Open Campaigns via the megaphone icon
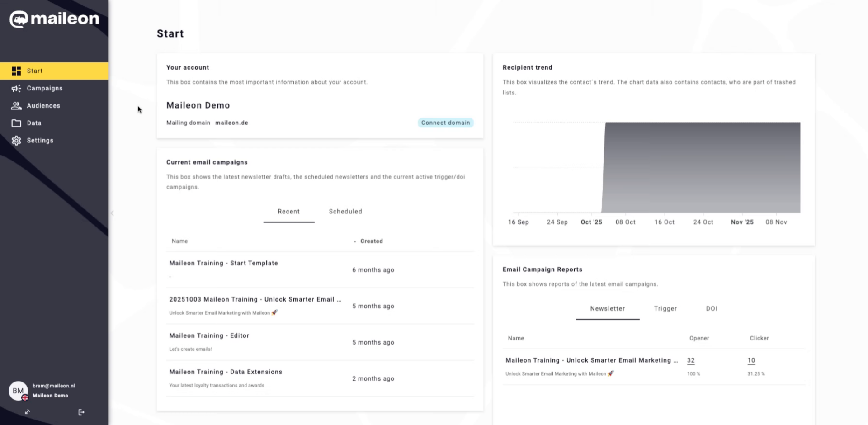This screenshot has width=868, height=425. [16, 89]
